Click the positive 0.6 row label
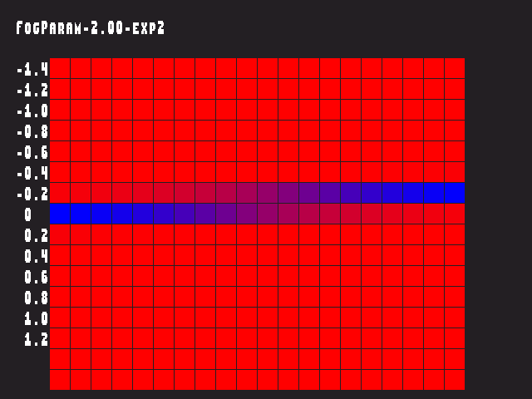Image resolution: width=532 pixels, height=399 pixels. pyautogui.click(x=37, y=277)
